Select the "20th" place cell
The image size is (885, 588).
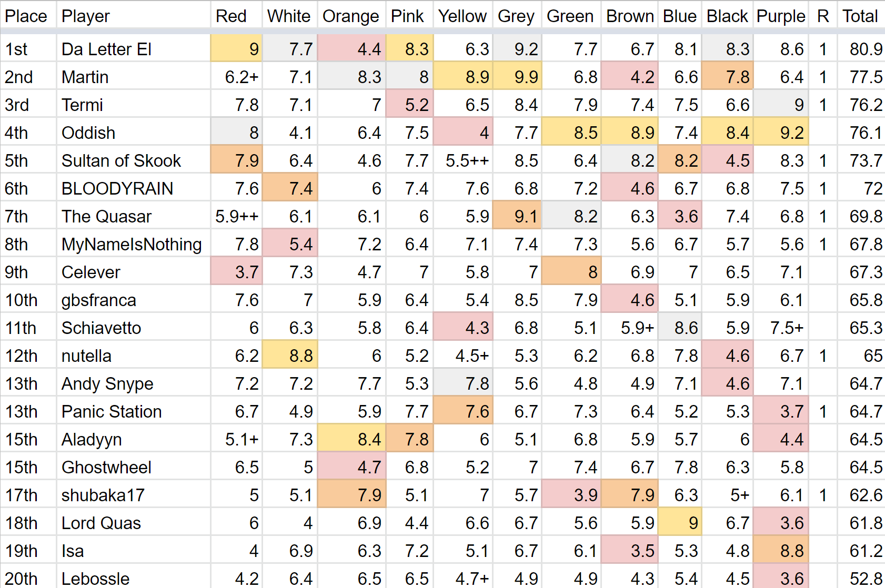point(22,579)
